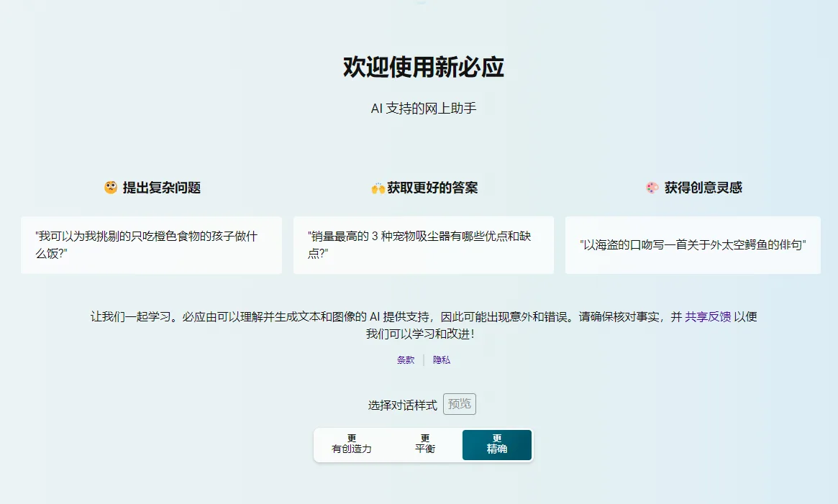Open the 条款 link
Screen dimensions: 838x504
(x=406, y=359)
